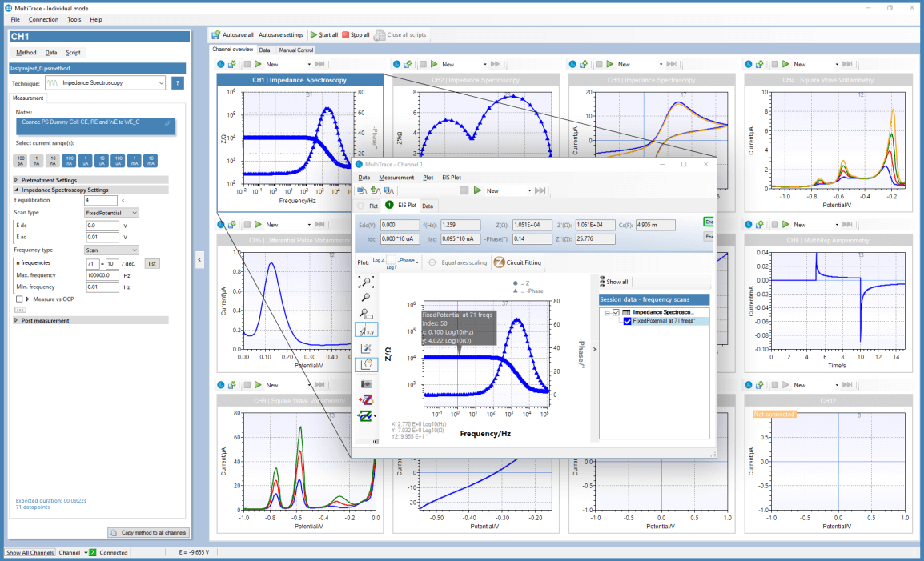Click the save data icon in Channel 1 toolbar

[x=389, y=190]
